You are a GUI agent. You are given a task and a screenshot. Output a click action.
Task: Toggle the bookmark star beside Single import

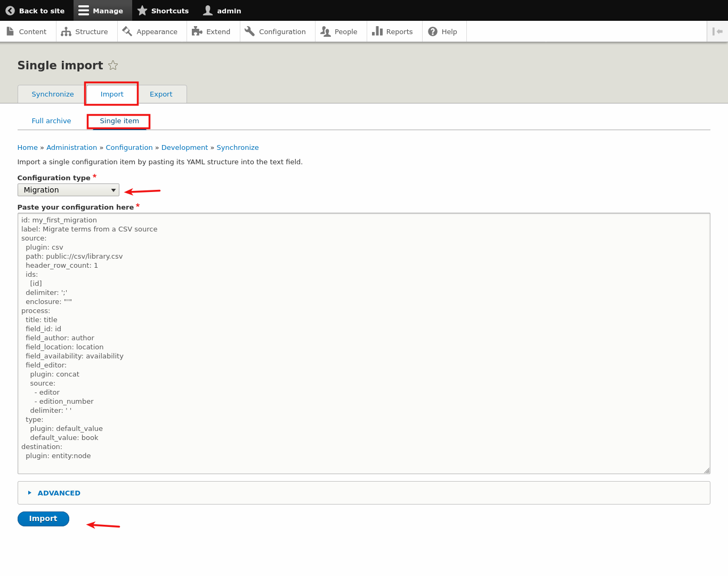click(x=113, y=65)
